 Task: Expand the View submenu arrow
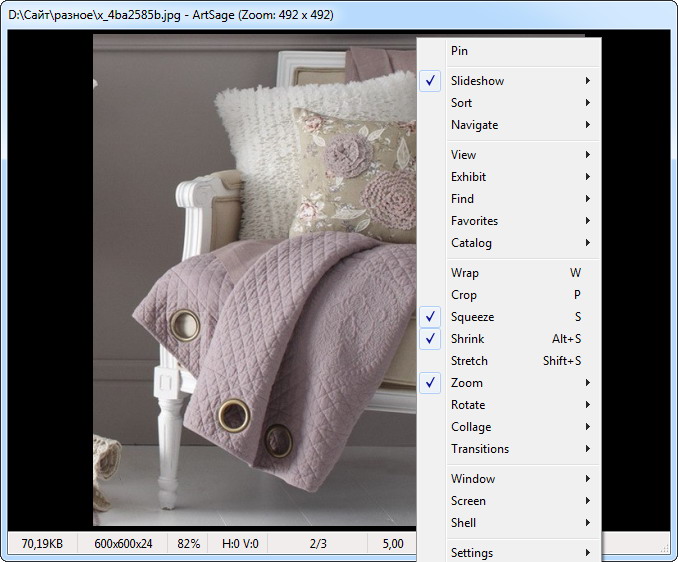pos(588,155)
